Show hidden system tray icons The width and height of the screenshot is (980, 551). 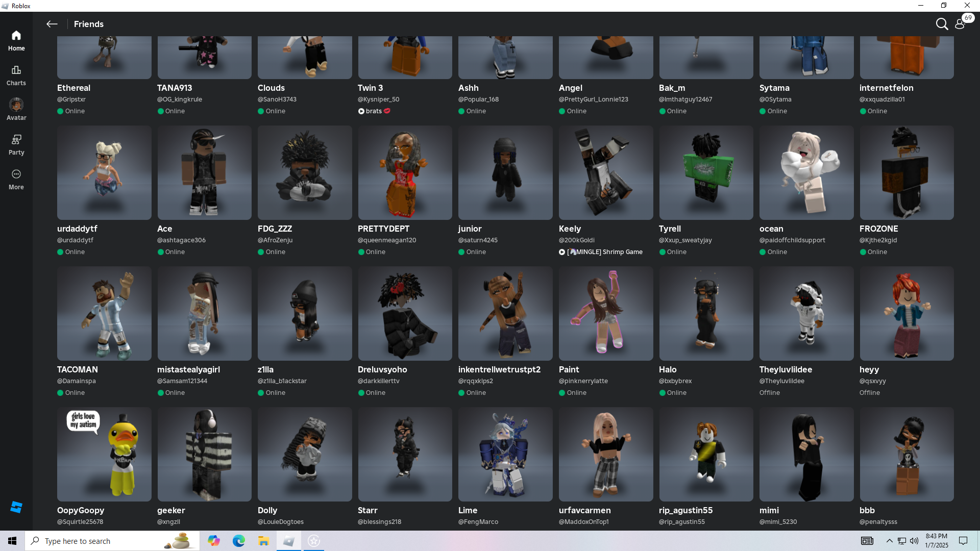[889, 541]
